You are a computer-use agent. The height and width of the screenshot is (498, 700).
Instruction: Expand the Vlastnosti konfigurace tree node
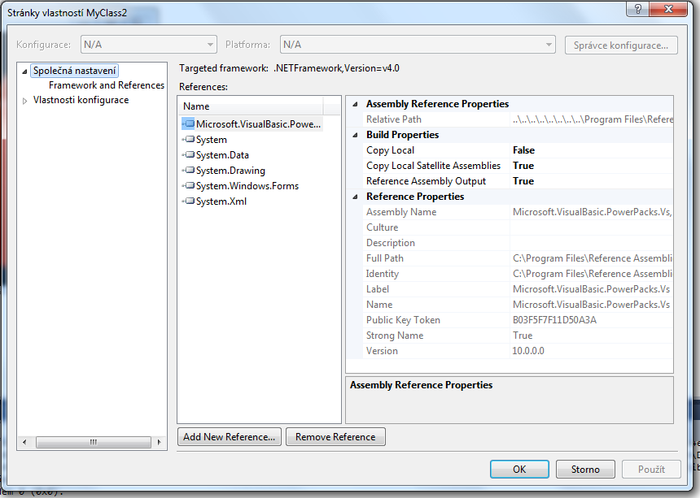tap(25, 101)
